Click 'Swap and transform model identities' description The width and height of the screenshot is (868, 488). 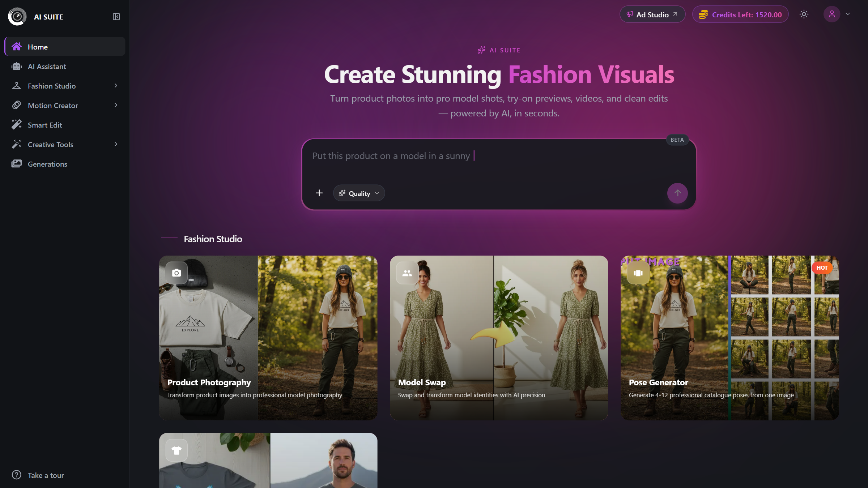coord(472,395)
